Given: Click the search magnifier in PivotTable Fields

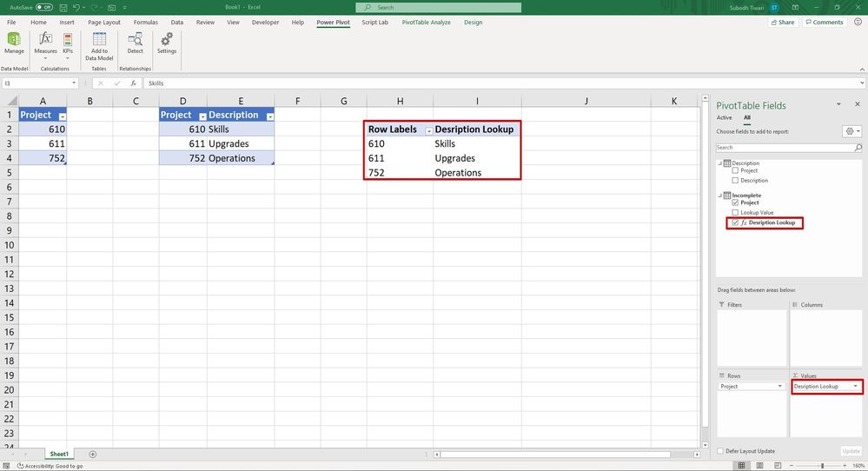Looking at the screenshot, I should 858,148.
